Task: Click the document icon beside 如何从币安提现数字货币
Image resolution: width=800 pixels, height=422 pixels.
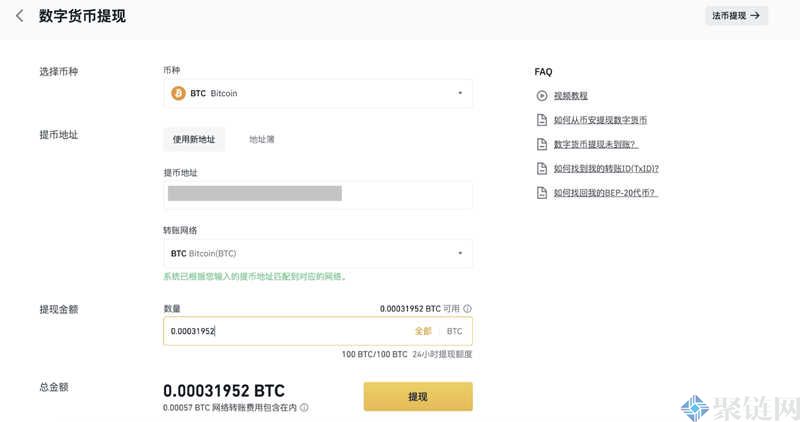Action: point(542,120)
